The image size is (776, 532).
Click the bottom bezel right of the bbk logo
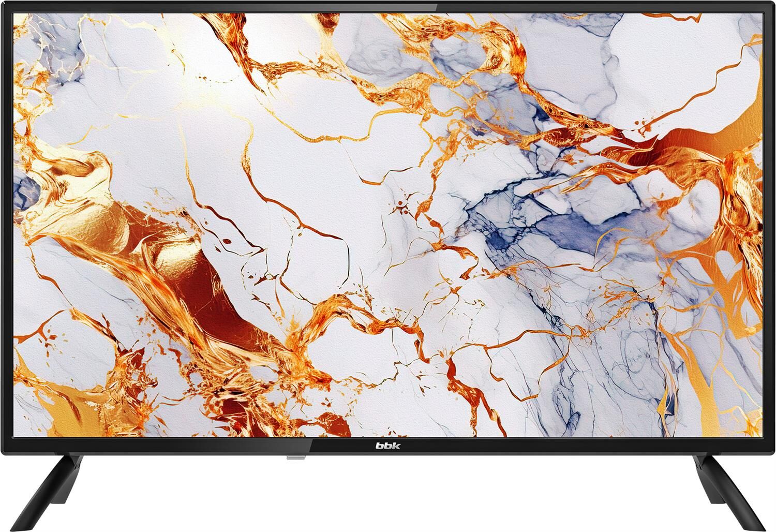tap(569, 445)
